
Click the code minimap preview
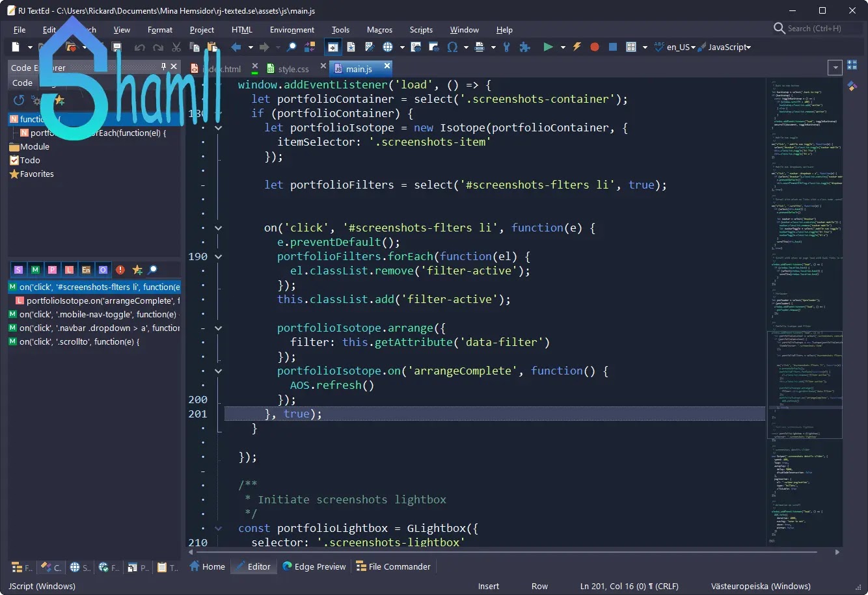coord(805,312)
